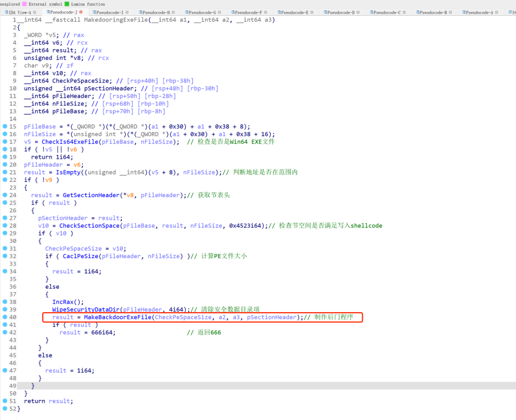Viewport: 516px width, 420px height.
Task: Click the MakedooringExeFile function name in signature
Action: [x=116, y=20]
